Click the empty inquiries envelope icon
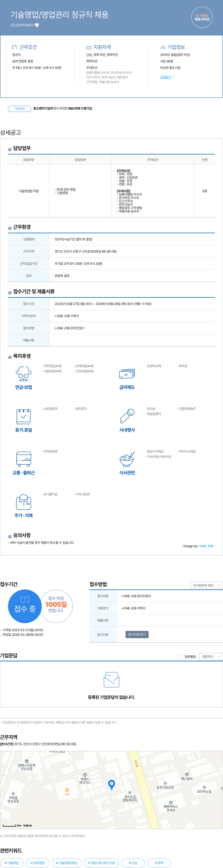This screenshot has width=223, height=868. pos(111,680)
